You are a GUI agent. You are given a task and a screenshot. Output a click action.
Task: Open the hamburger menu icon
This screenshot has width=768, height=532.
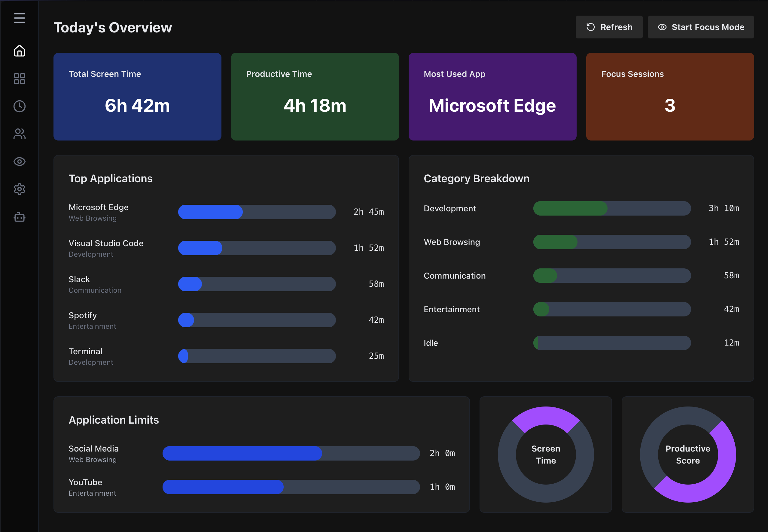pyautogui.click(x=19, y=18)
